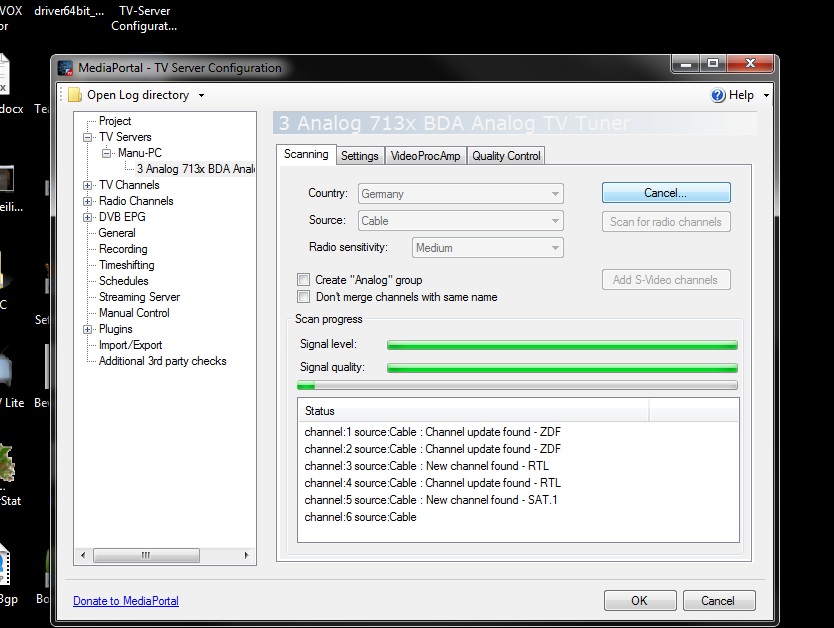Screen dimensions: 834x628
Task: Click the scan progress bar
Action: [517, 385]
